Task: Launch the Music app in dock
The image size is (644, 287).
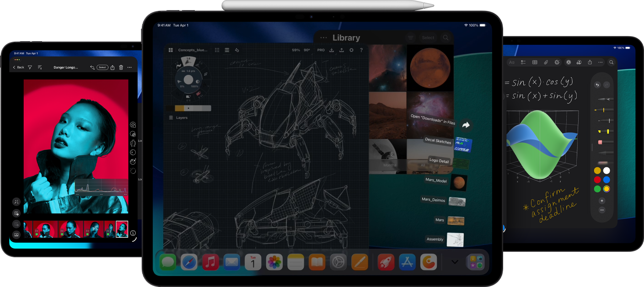Action: (x=210, y=262)
